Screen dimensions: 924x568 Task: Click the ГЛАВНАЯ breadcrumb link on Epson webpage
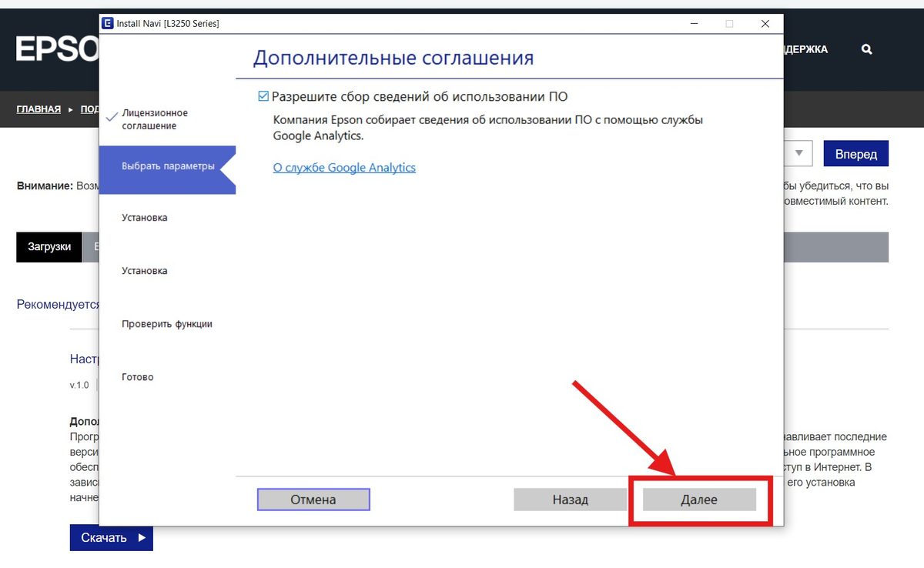pyautogui.click(x=38, y=109)
